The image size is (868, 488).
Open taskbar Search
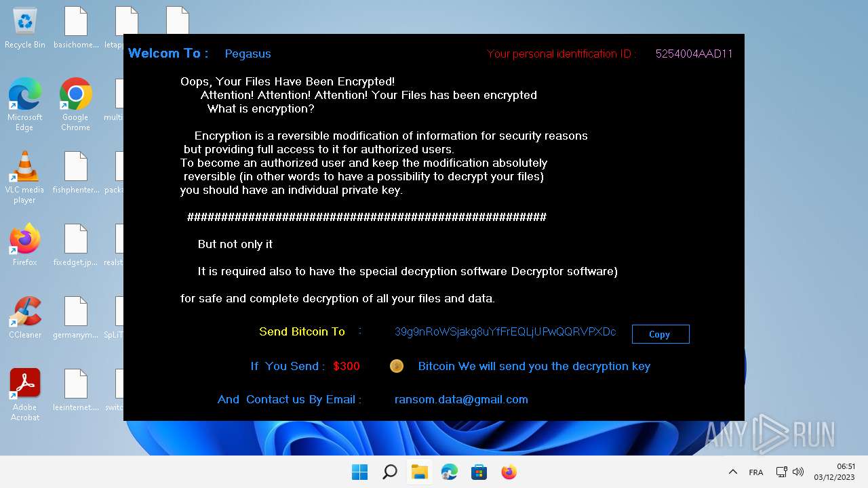click(389, 472)
